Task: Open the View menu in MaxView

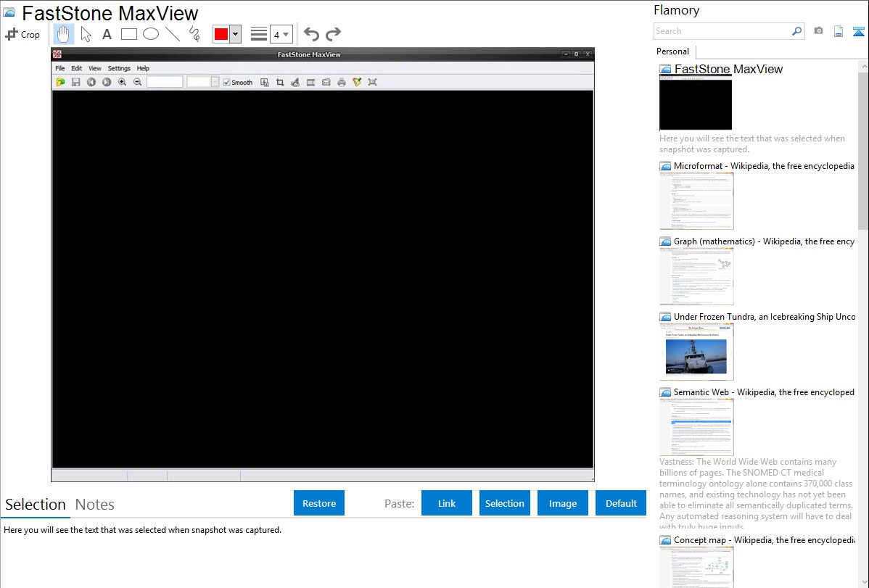Action: click(95, 68)
